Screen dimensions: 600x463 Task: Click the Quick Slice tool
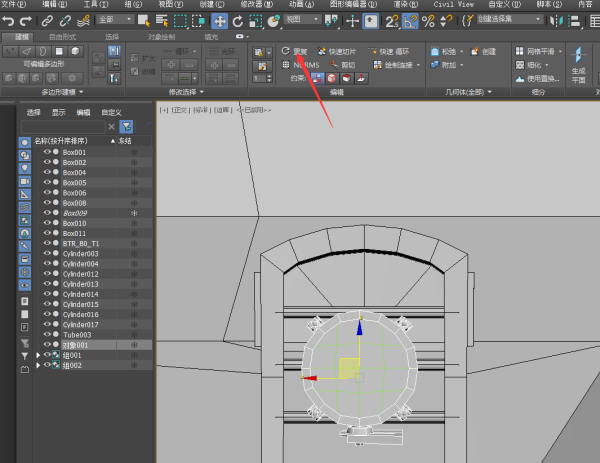pos(336,51)
